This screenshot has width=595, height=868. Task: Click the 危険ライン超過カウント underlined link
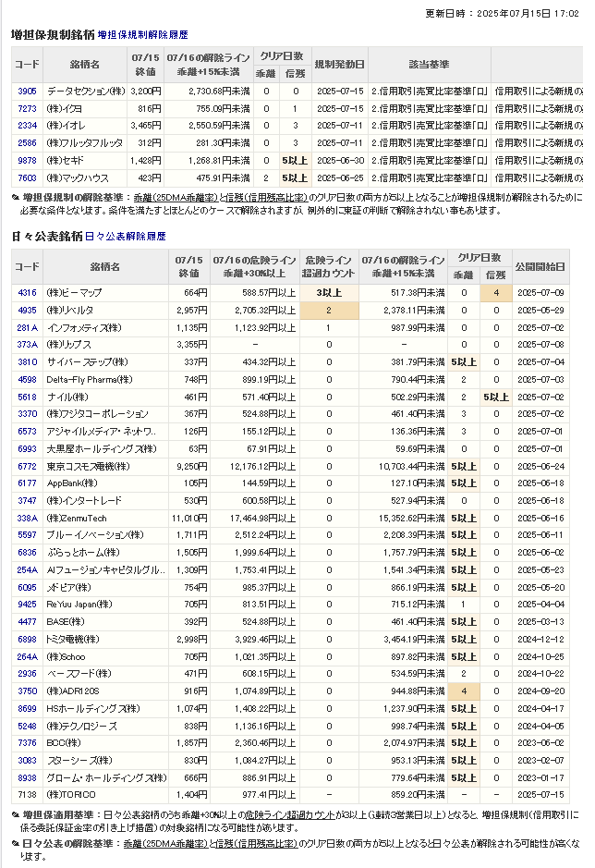pos(290,815)
